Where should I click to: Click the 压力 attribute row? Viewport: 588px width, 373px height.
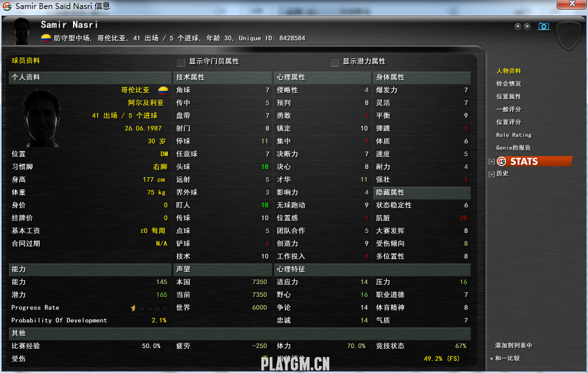[422, 282]
